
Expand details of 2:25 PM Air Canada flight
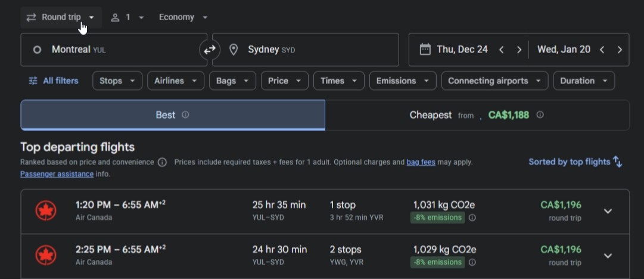point(608,256)
